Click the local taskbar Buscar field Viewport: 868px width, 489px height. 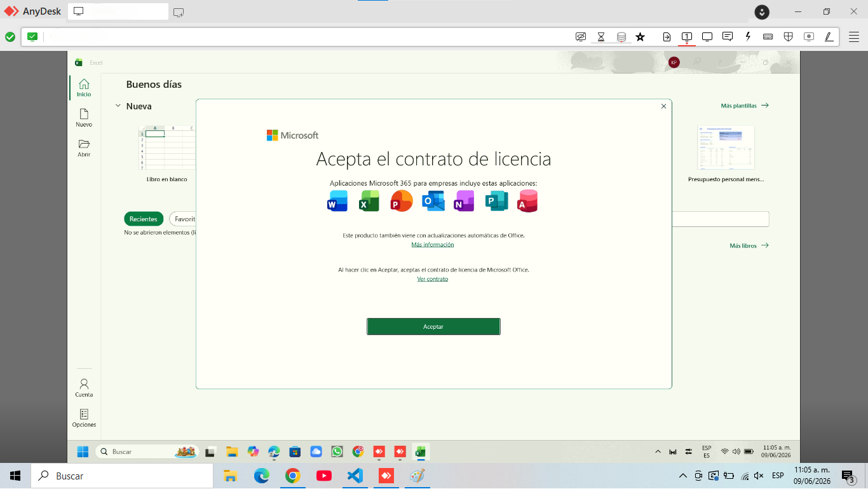[x=121, y=476]
